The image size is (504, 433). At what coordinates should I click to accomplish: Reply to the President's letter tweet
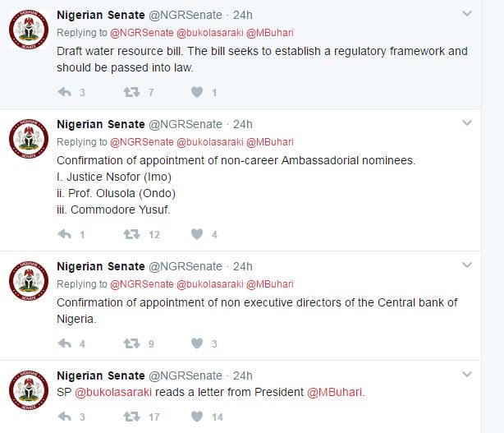click(x=65, y=417)
